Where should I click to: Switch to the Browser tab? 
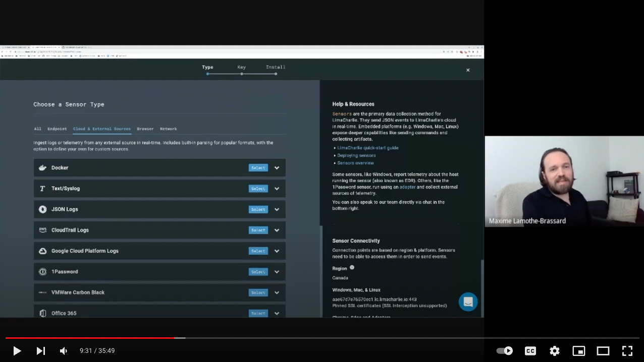tap(145, 129)
